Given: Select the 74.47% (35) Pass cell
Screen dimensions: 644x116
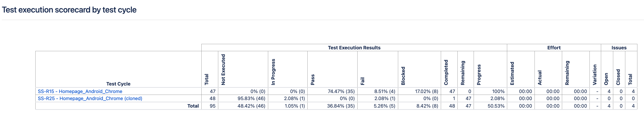Looking at the screenshot, I should pyautogui.click(x=341, y=91).
